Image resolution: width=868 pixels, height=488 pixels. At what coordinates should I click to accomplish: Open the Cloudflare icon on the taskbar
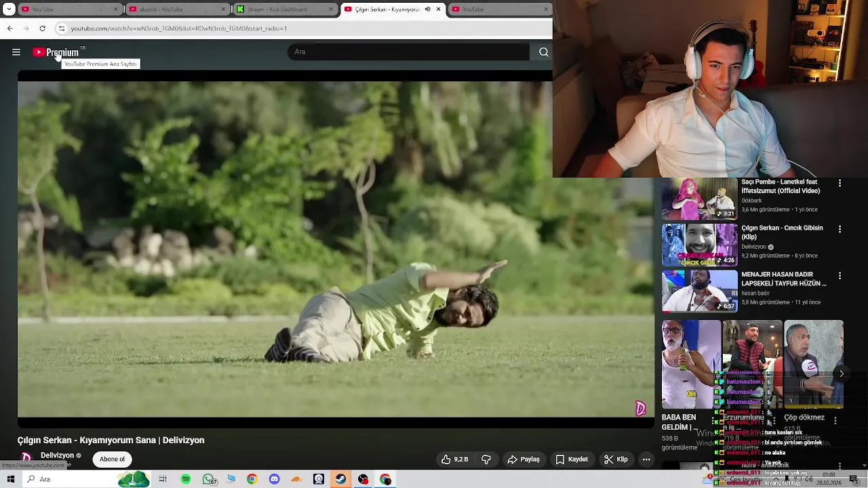pyautogui.click(x=296, y=479)
